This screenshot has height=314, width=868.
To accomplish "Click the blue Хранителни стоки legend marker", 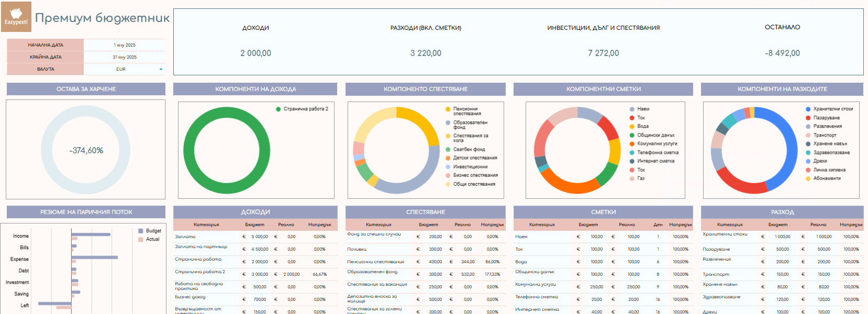I will pyautogui.click(x=808, y=109).
